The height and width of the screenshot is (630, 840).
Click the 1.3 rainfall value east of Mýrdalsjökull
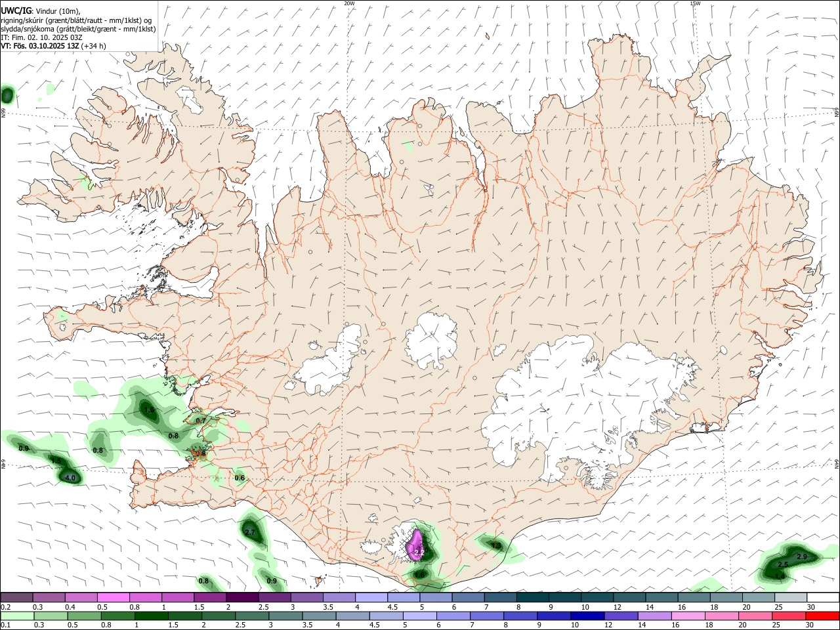point(496,545)
